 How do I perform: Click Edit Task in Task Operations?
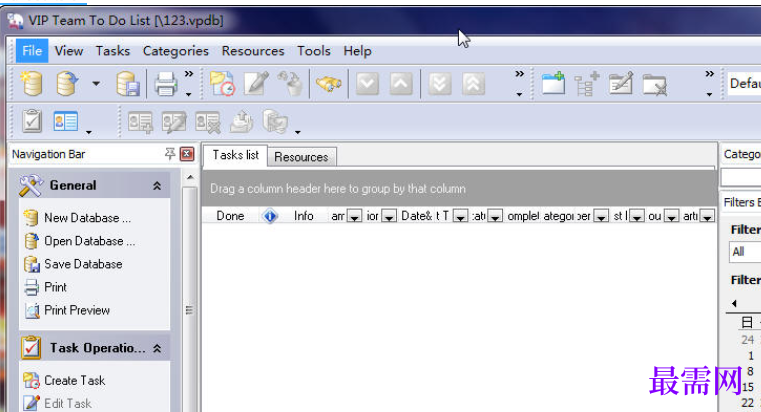pos(67,403)
